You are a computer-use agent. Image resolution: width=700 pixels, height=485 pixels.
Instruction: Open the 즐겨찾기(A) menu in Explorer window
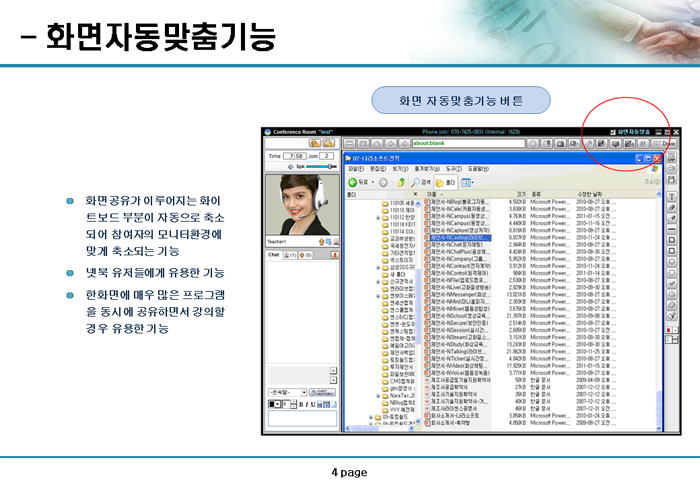click(427, 169)
